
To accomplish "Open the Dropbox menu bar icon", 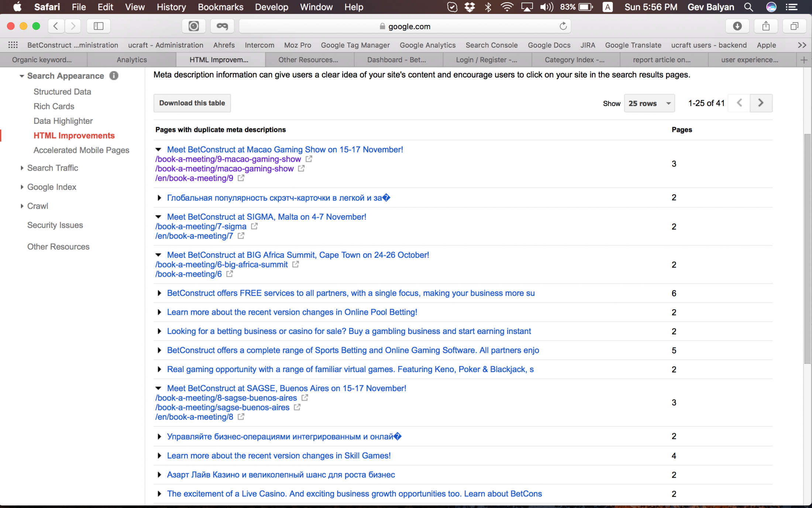I will (x=469, y=7).
